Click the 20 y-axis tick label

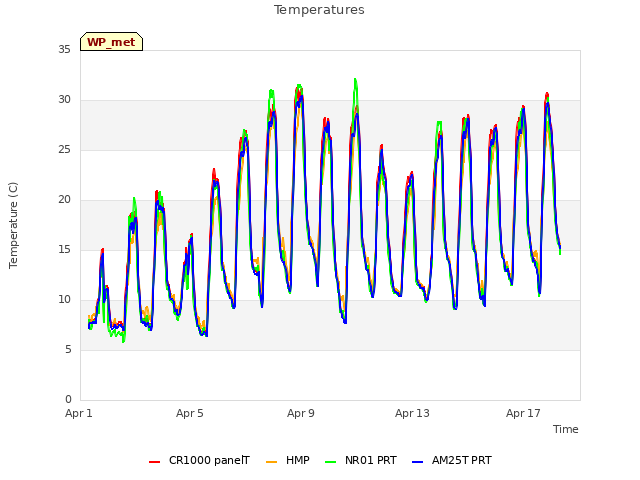click(x=64, y=200)
